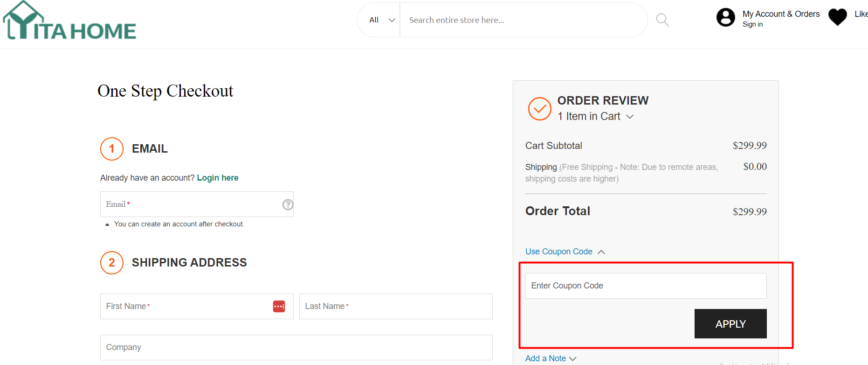Click the Cart Subtotal label

[x=553, y=146]
